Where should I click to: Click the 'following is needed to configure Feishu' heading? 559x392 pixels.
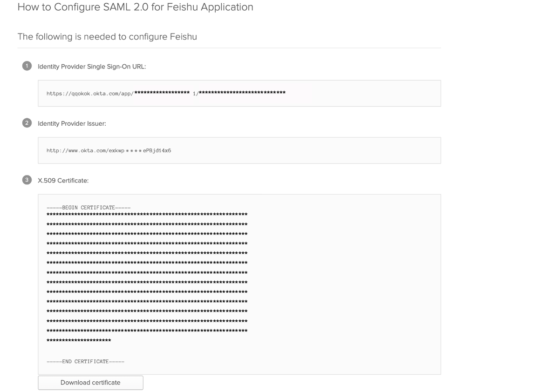(x=107, y=36)
